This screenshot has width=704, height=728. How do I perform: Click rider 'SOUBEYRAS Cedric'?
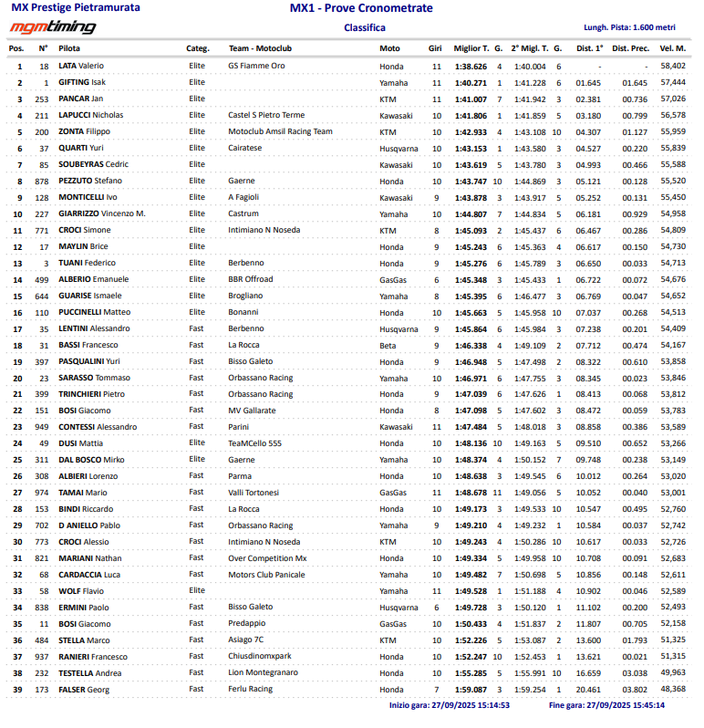[93, 164]
